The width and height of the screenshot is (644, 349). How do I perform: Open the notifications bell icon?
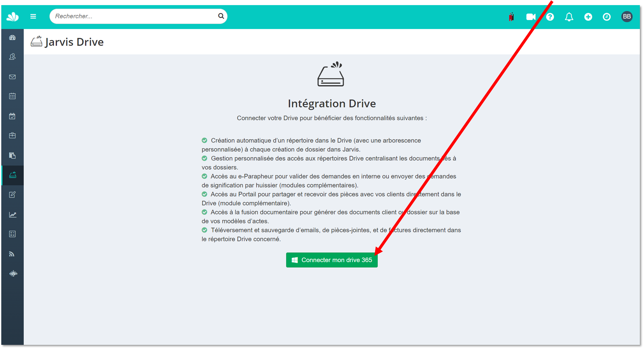click(x=569, y=17)
